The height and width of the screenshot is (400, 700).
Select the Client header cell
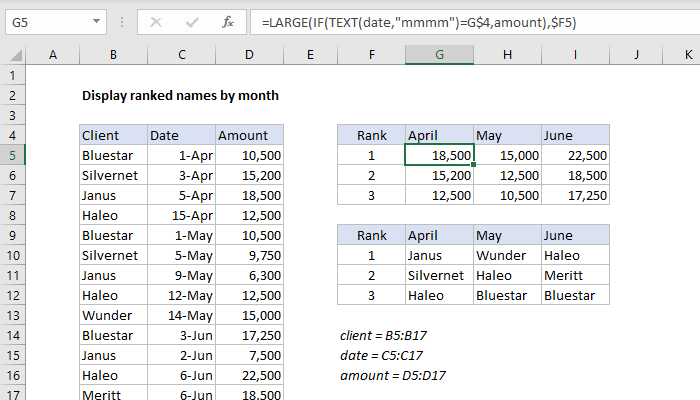113,135
